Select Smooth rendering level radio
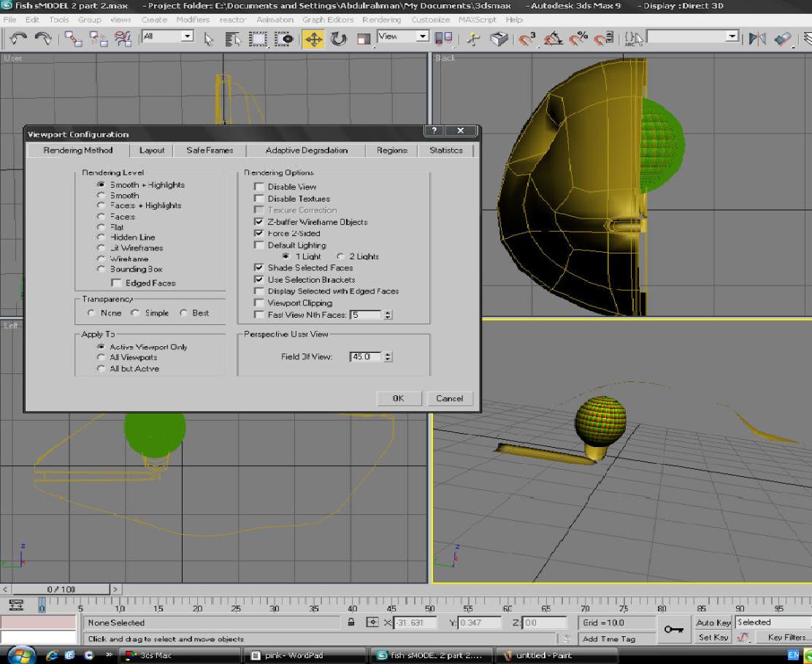Screen dimensions: 812x664 [101, 195]
